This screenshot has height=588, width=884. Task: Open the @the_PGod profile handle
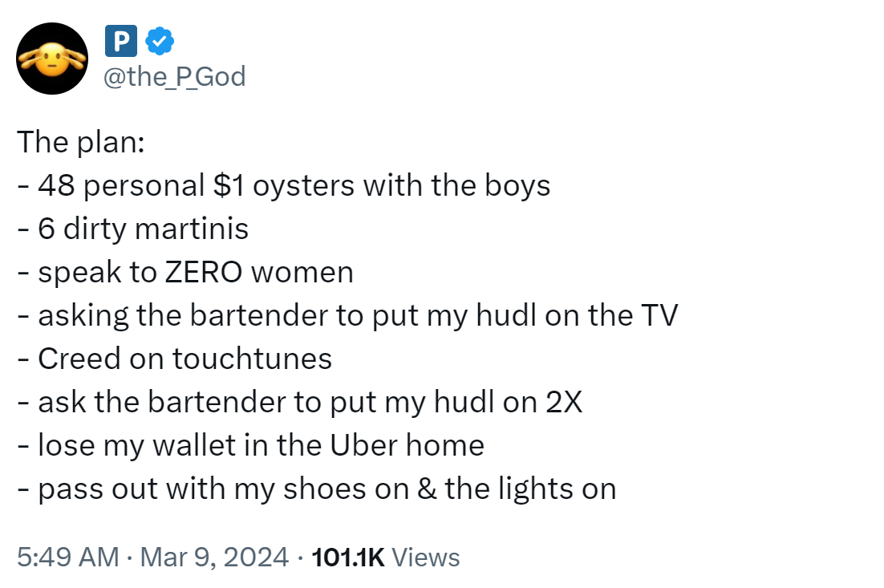point(174,77)
